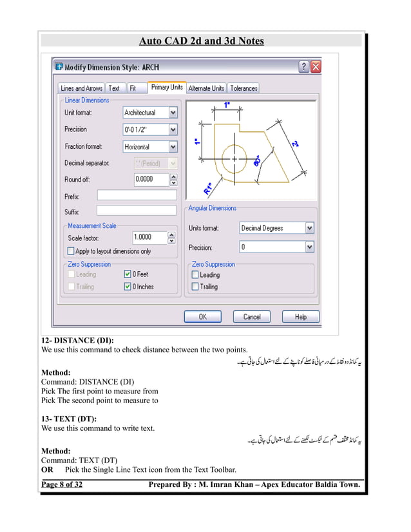Click the '12- DISTANCE (DI):' heading
This screenshot has height=532, width=411.
(x=77, y=340)
